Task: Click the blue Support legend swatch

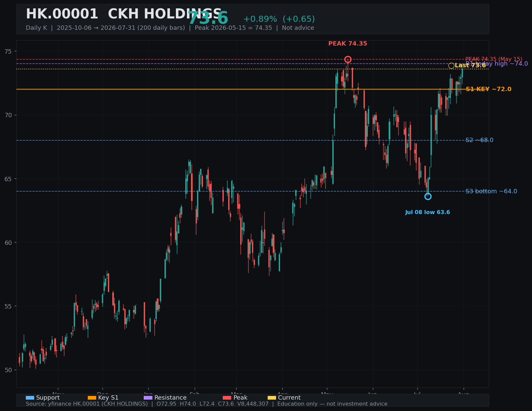Action: tap(30, 398)
